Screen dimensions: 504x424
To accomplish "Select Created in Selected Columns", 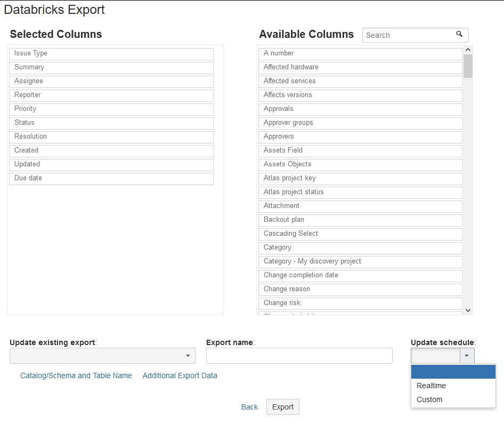I will [111, 151].
